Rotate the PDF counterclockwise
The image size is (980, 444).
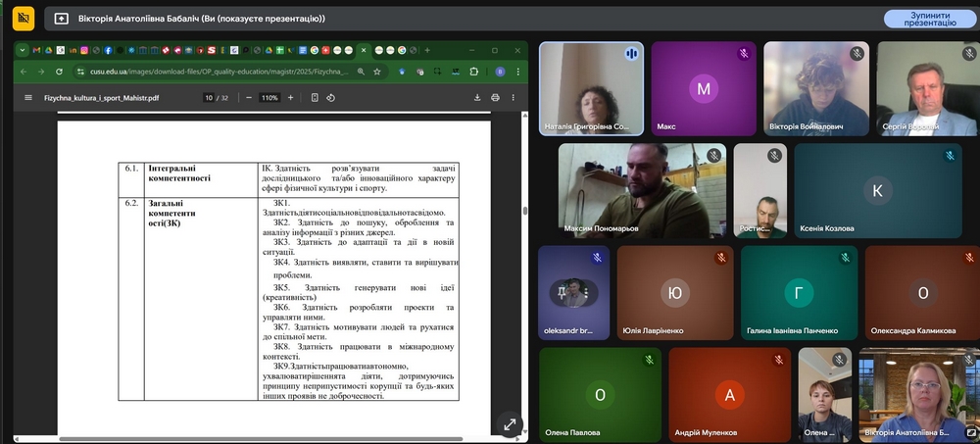(x=331, y=98)
